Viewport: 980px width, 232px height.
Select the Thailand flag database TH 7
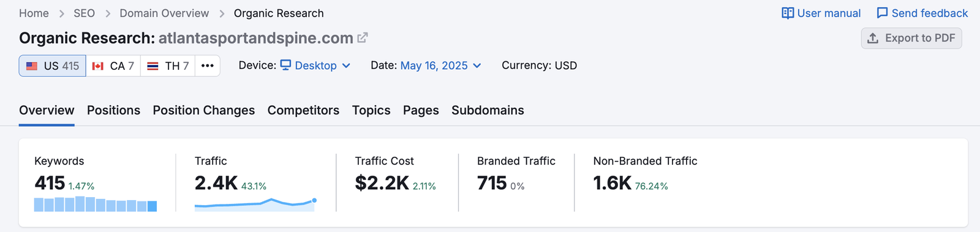point(168,65)
